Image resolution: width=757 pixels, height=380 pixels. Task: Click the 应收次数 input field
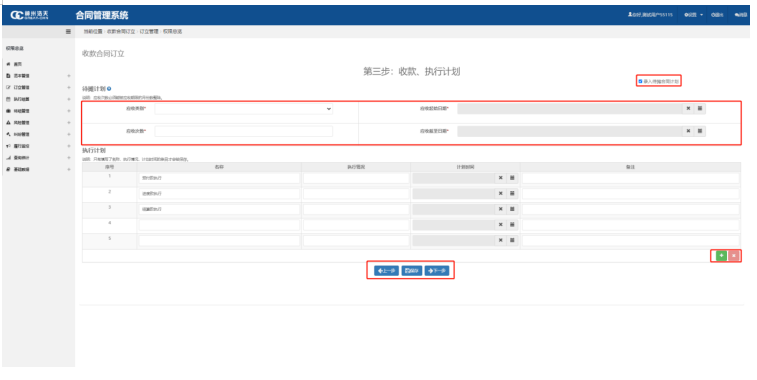click(243, 131)
